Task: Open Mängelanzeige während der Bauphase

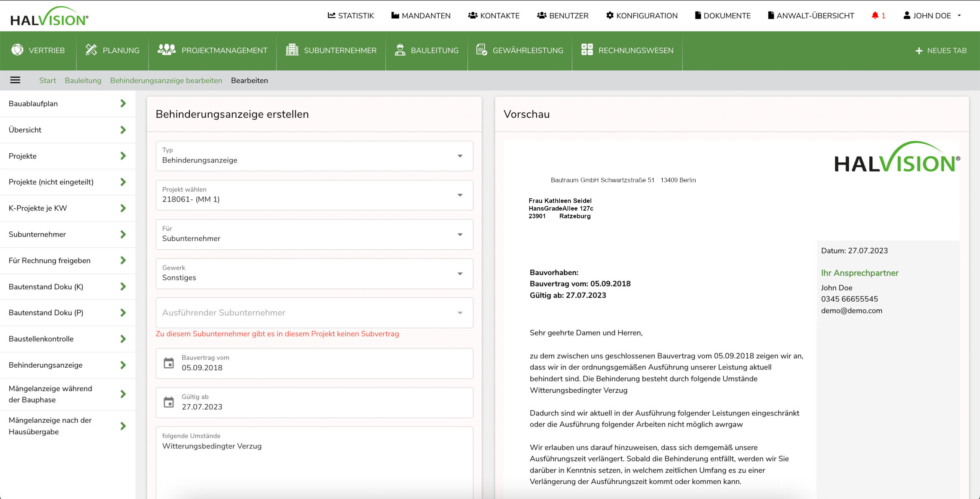Action: [68, 394]
